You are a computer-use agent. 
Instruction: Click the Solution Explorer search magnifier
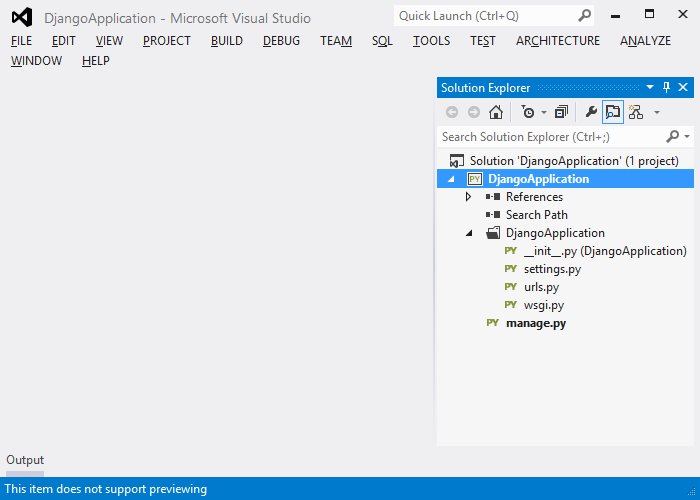(x=672, y=136)
